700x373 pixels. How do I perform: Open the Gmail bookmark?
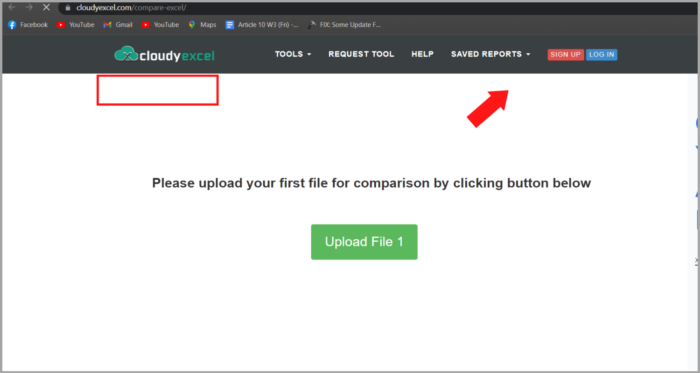(118, 25)
